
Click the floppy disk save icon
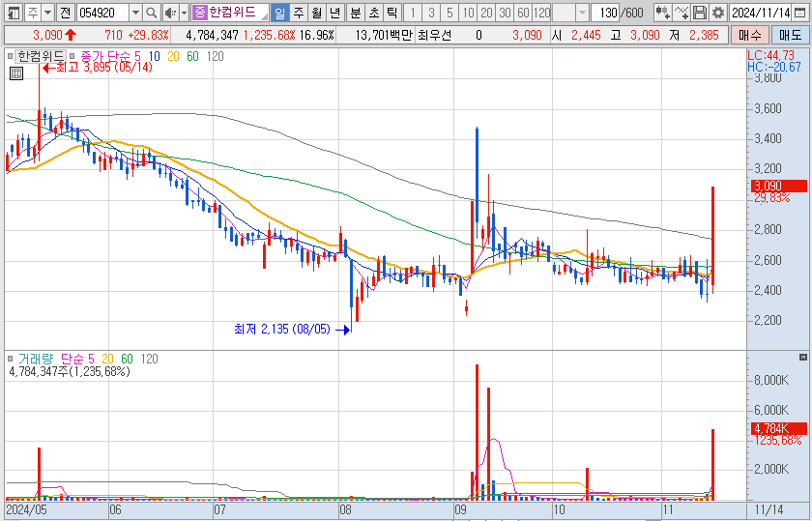click(x=700, y=13)
